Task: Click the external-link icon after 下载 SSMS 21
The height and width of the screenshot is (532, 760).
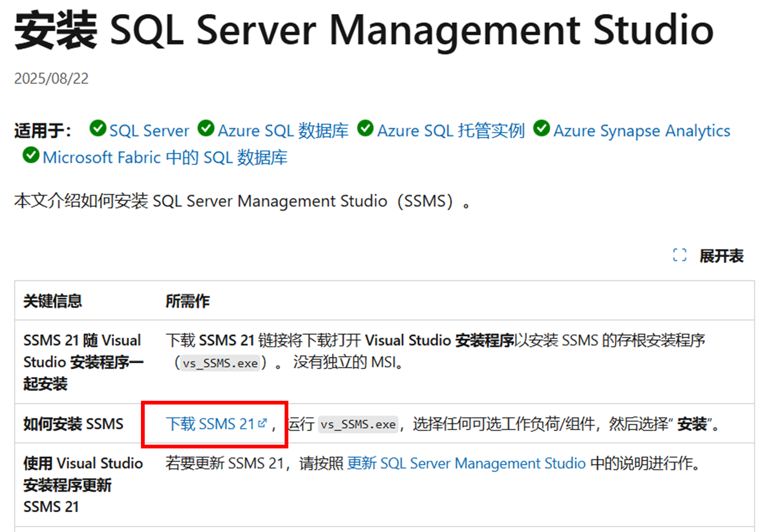Action: coord(262,423)
